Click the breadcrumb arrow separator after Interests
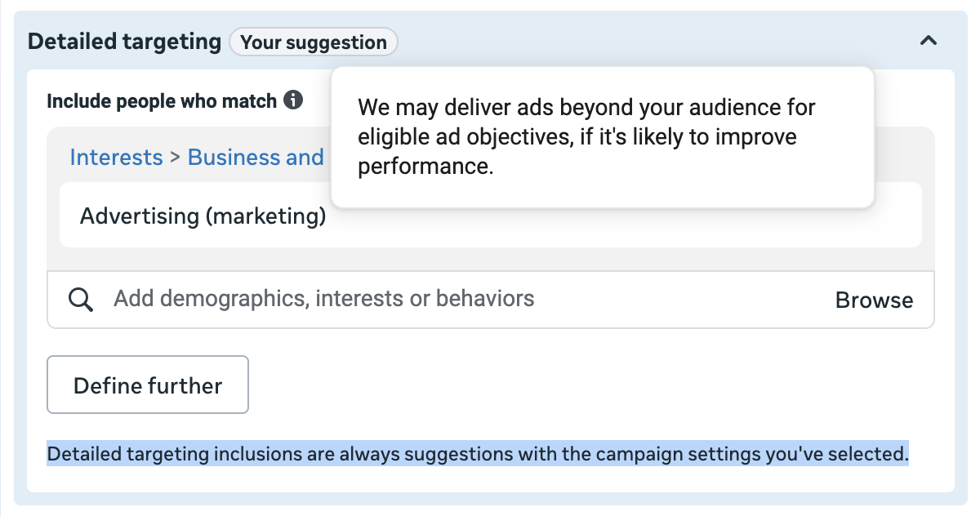980x516 pixels. (x=175, y=158)
